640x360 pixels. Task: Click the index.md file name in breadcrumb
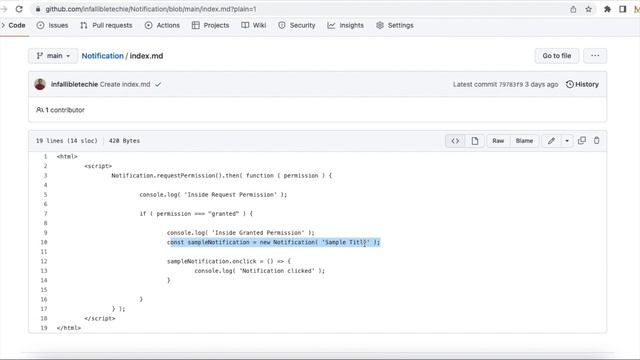pyautogui.click(x=146, y=56)
